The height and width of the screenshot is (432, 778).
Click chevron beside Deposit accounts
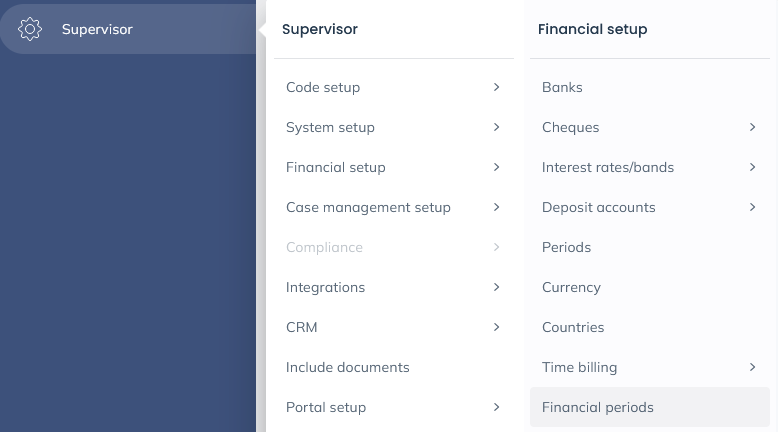point(752,207)
